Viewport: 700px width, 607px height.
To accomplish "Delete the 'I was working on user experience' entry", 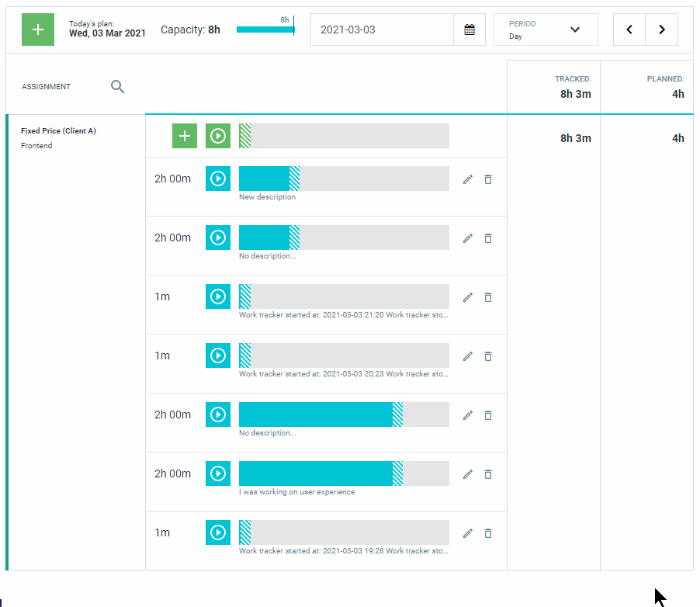I will 488,474.
